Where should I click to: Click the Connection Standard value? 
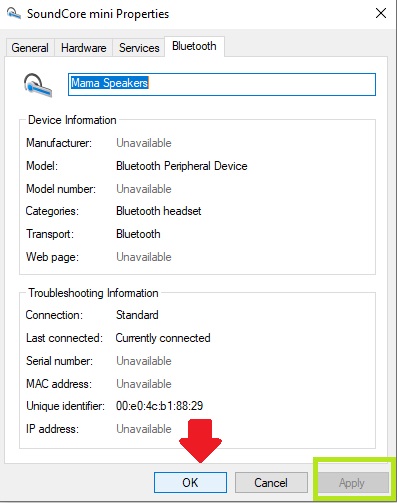click(137, 315)
